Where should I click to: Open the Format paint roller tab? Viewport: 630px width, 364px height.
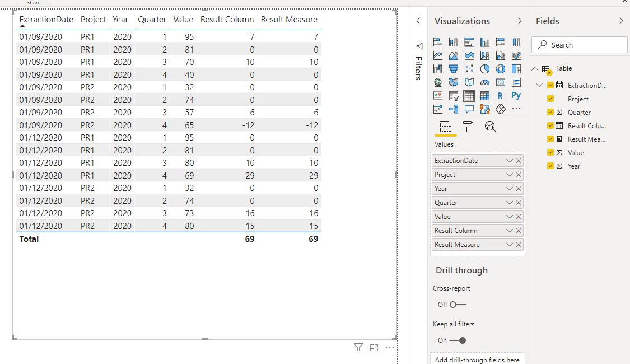pos(468,127)
